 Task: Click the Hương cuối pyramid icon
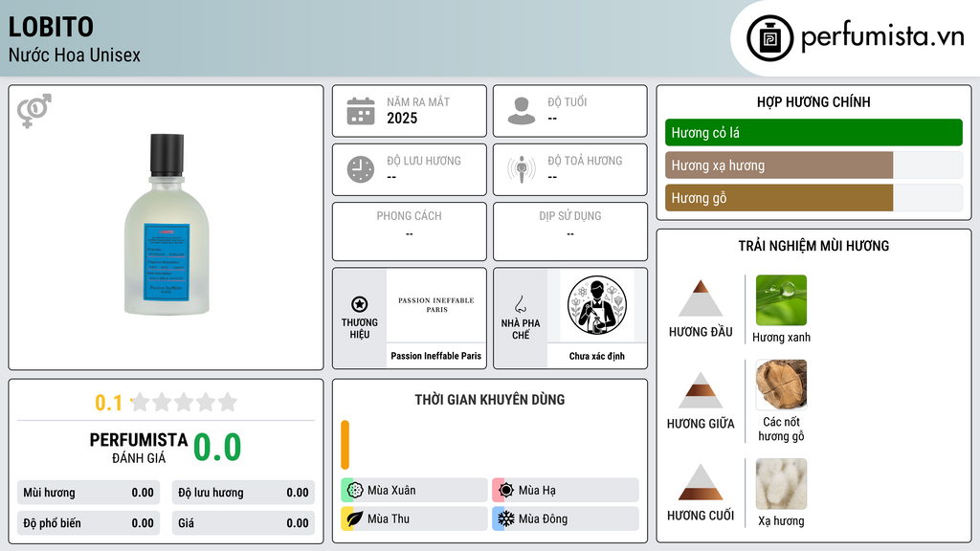click(x=701, y=482)
